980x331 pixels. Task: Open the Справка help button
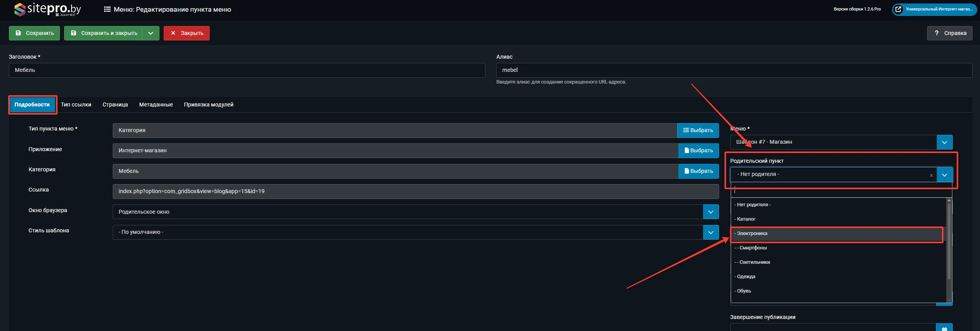950,33
